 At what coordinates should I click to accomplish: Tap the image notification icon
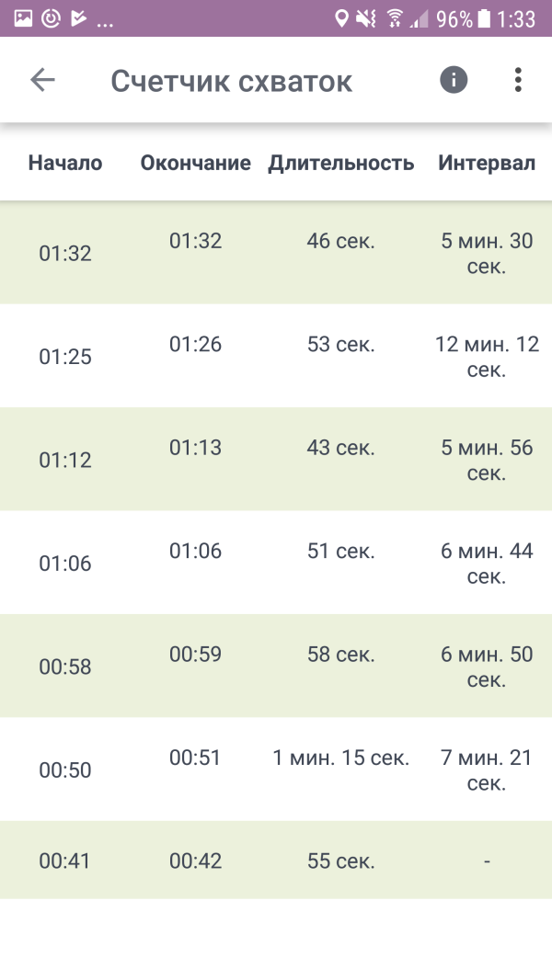pyautogui.click(x=23, y=18)
